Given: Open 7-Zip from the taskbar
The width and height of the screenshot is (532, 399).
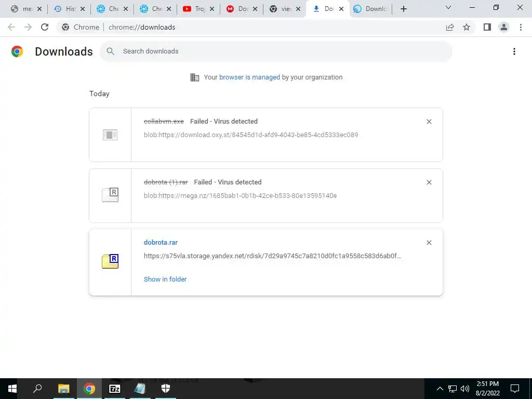Looking at the screenshot, I should pos(115,389).
